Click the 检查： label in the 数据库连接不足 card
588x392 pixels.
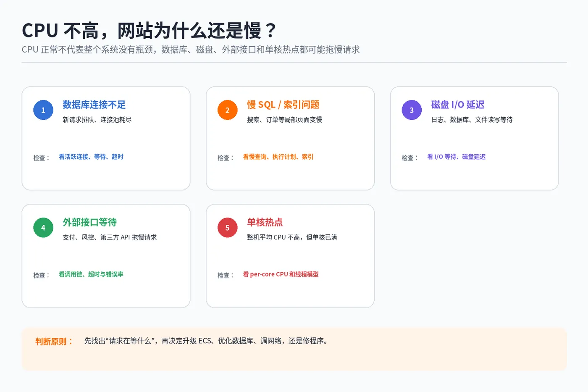42,158
